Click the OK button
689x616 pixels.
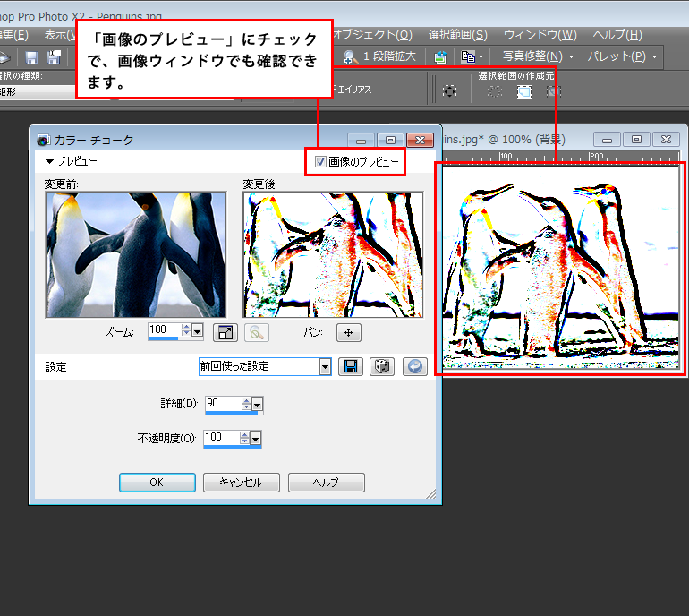pos(157,483)
